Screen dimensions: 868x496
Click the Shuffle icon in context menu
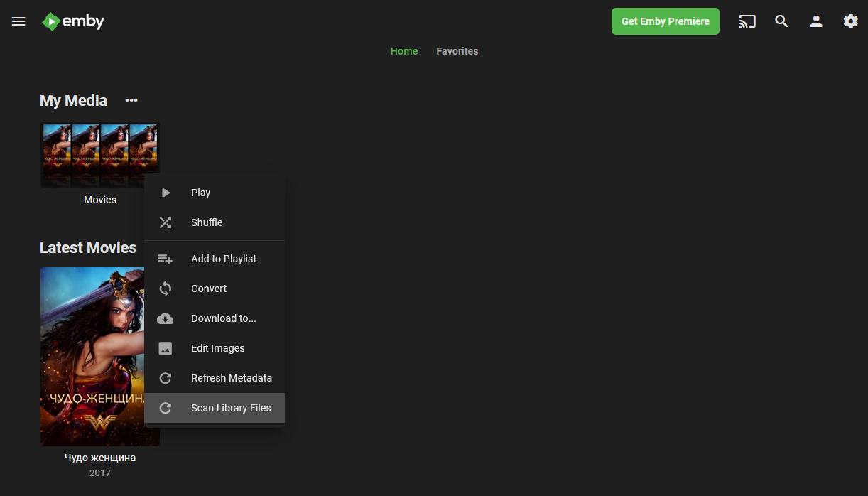point(166,222)
